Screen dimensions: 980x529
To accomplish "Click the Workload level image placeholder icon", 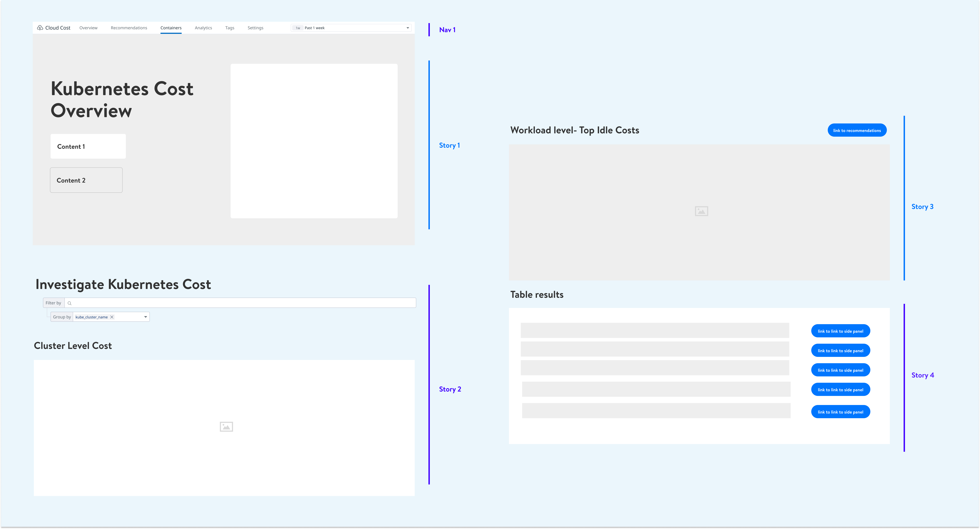I will tap(701, 211).
